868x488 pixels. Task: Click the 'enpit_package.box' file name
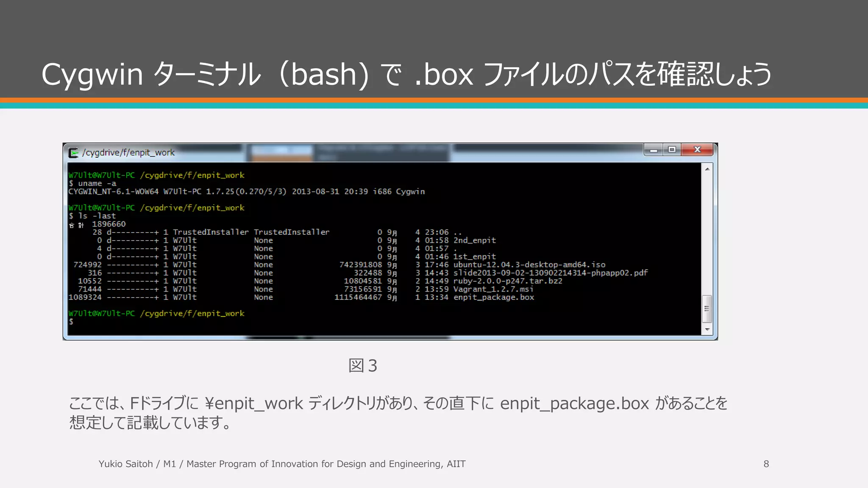494,297
